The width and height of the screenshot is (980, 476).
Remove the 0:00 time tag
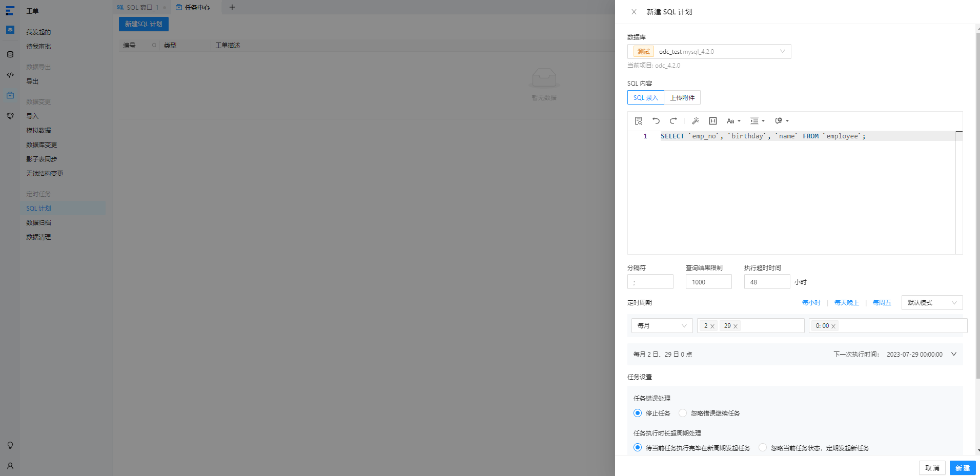pyautogui.click(x=833, y=326)
